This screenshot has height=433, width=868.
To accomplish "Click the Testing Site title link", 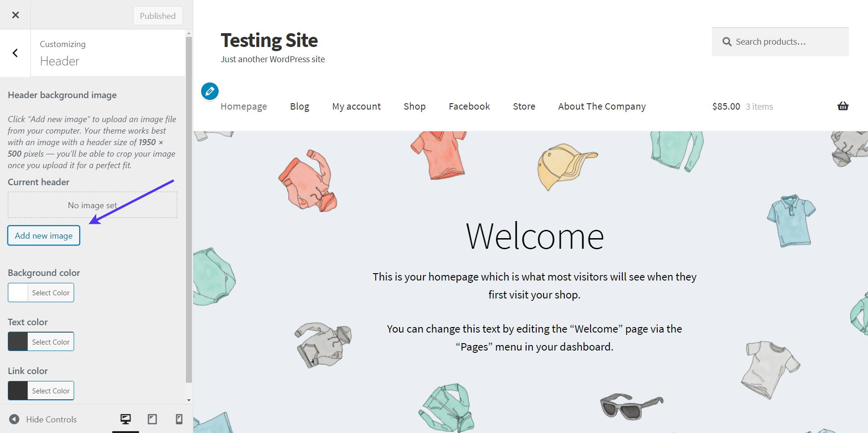I will (x=269, y=41).
